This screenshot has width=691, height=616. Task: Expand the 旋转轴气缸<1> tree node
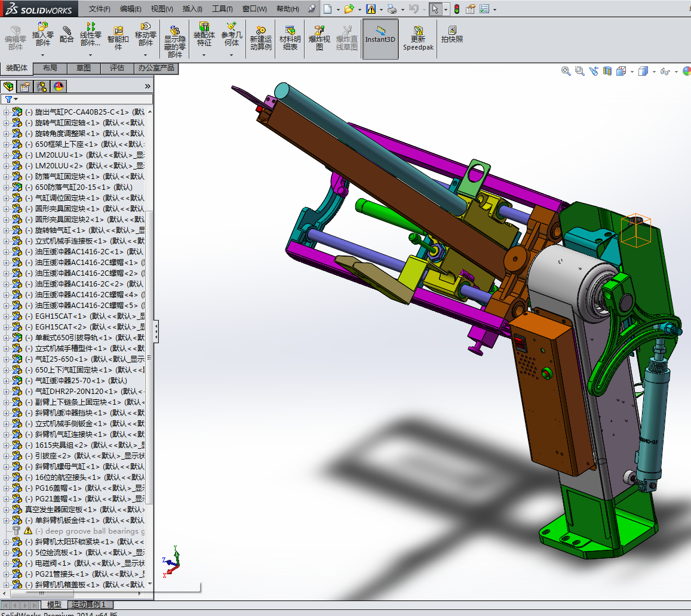click(7, 230)
